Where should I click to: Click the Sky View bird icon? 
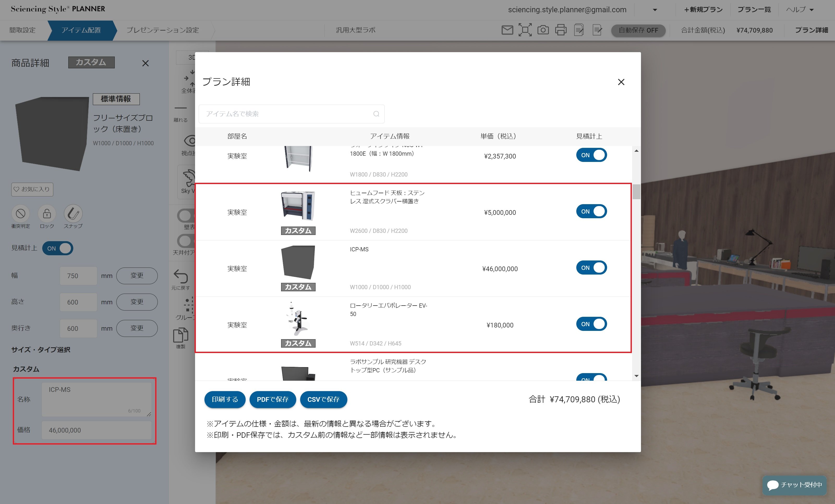[189, 178]
